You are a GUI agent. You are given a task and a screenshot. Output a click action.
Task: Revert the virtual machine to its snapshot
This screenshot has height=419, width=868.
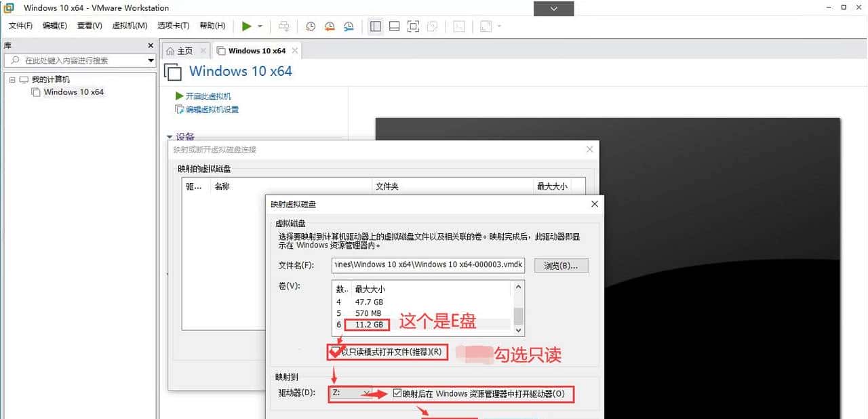tap(330, 26)
